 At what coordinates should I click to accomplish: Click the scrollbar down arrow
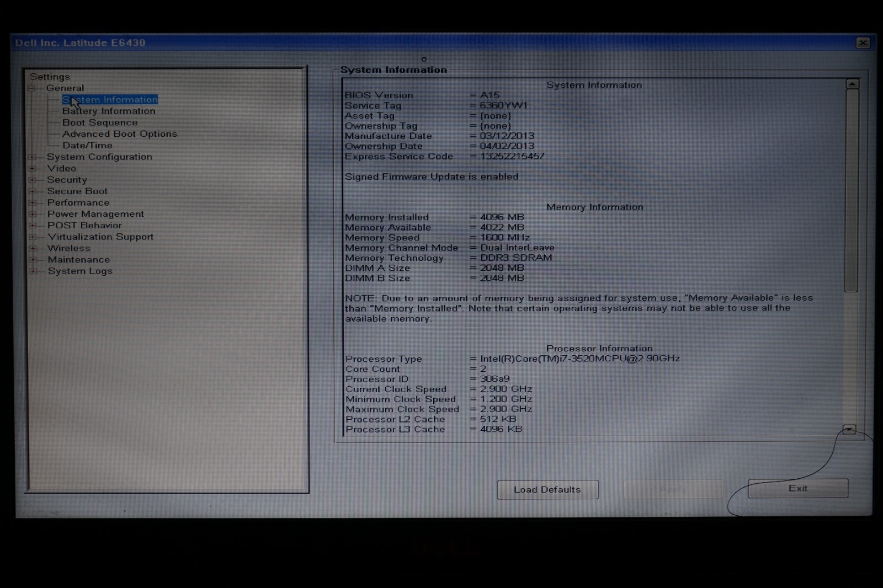pos(849,430)
